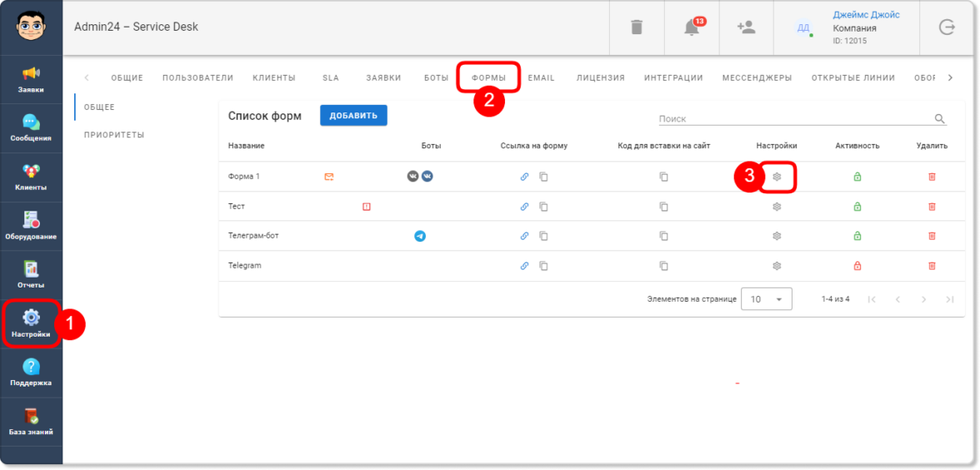
Task: Delete the Тест form
Action: point(932,207)
